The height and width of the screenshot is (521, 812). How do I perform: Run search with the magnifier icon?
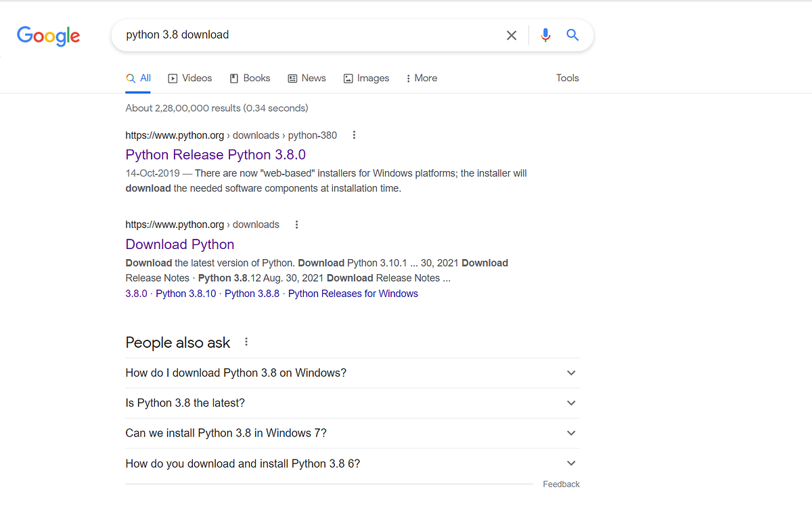[572, 35]
